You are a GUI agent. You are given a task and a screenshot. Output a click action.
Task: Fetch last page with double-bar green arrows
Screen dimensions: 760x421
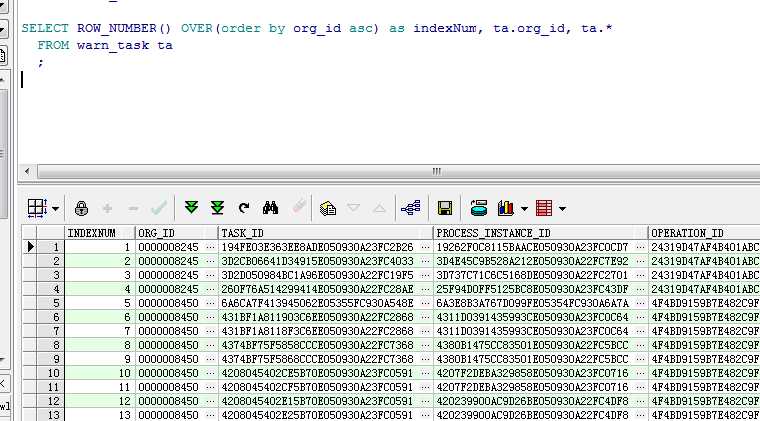218,208
